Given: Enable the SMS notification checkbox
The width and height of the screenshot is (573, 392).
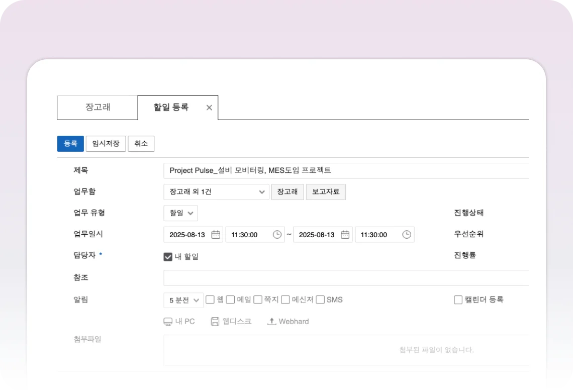Looking at the screenshot, I should (320, 300).
